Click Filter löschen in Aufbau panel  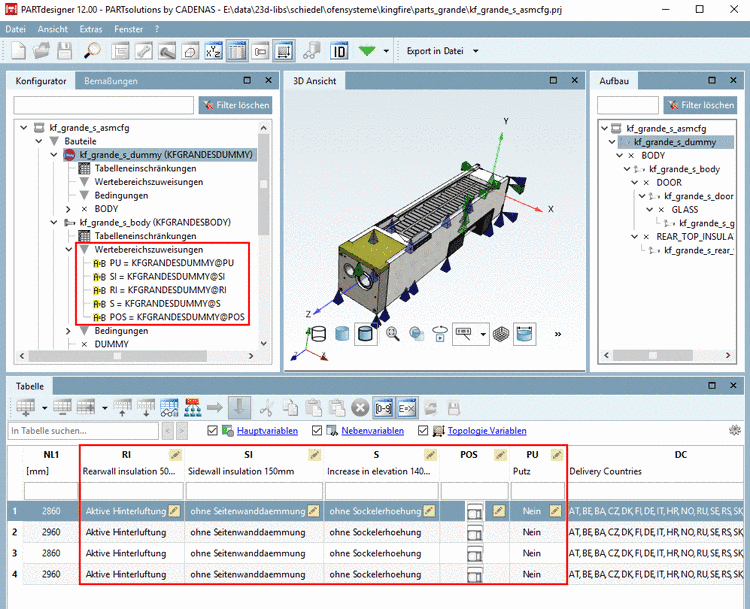point(700,105)
